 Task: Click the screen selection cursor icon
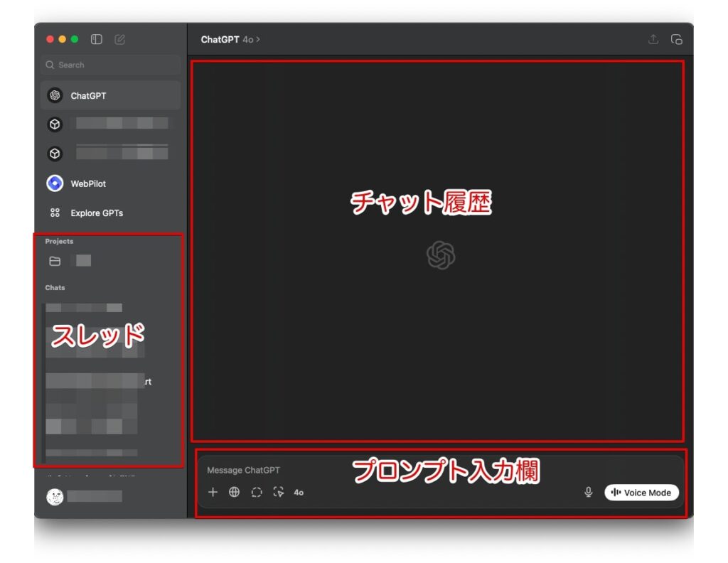tap(279, 492)
